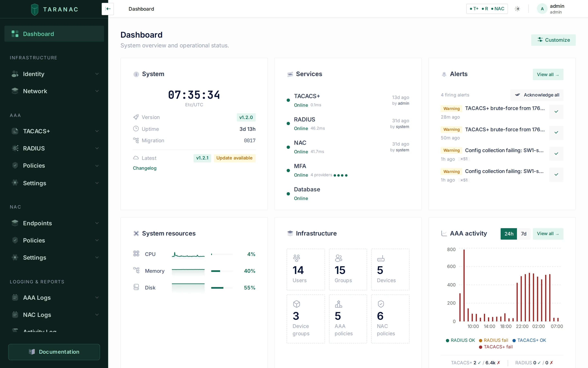Click the System info icon
Image resolution: width=588 pixels, height=368 pixels.
[136, 74]
